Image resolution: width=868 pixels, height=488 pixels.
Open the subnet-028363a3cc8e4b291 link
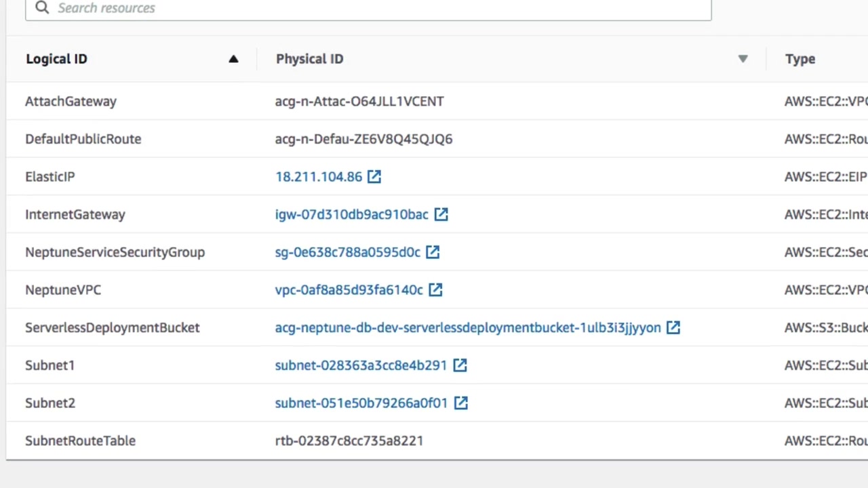click(361, 365)
